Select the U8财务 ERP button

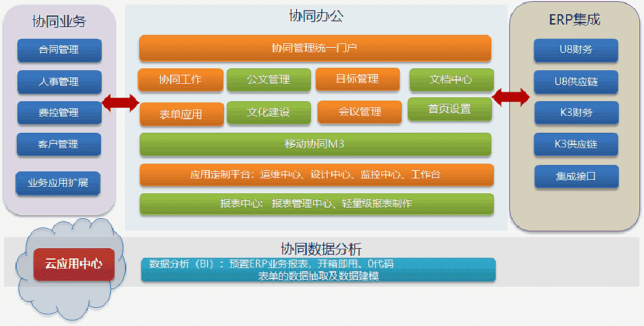coord(576,50)
